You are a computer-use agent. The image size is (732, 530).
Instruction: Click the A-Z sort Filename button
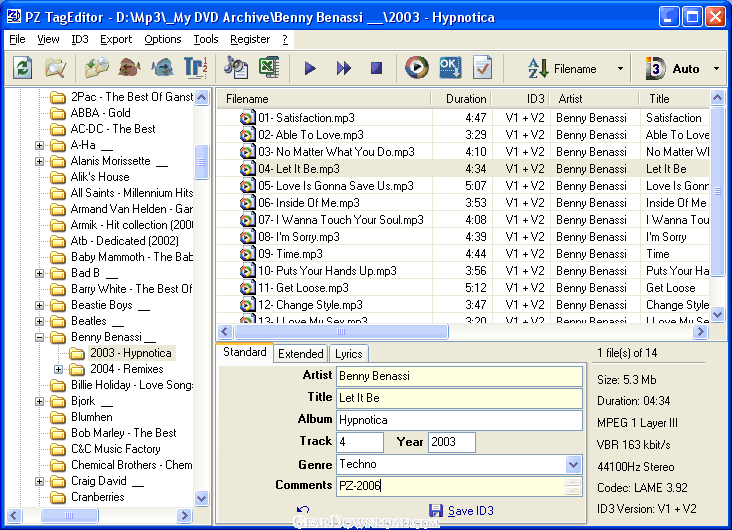[x=563, y=69]
